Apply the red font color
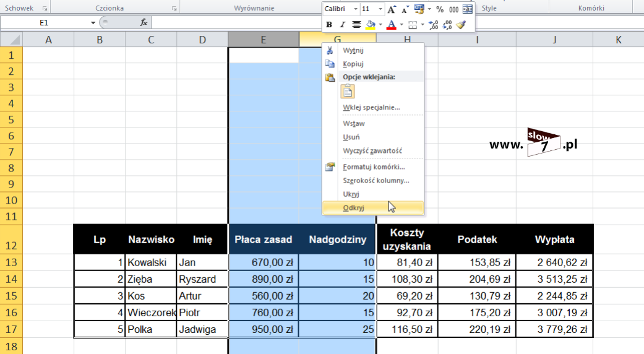The height and width of the screenshot is (354, 644). pyautogui.click(x=392, y=25)
